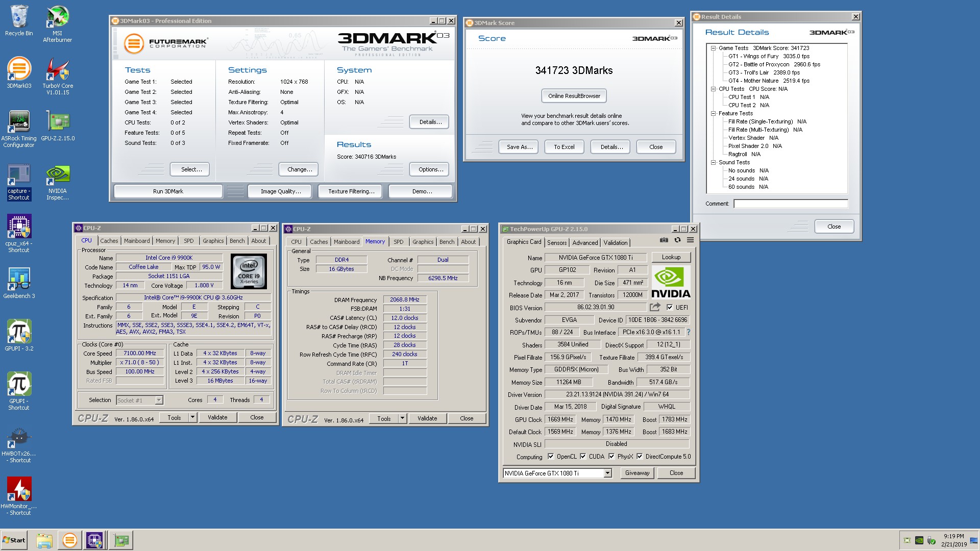Click the Comment input field
Image resolution: width=980 pixels, height=551 pixels.
[791, 204]
